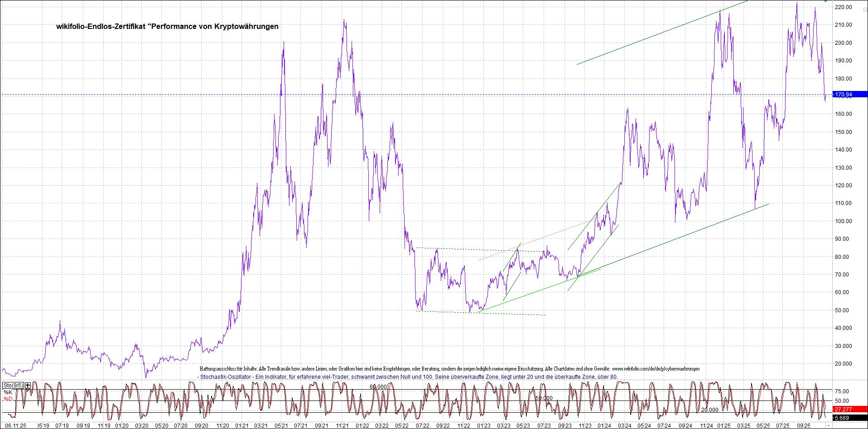Open the Sto(9/5) indicator settings label
The height and width of the screenshot is (429, 868).
(13, 386)
